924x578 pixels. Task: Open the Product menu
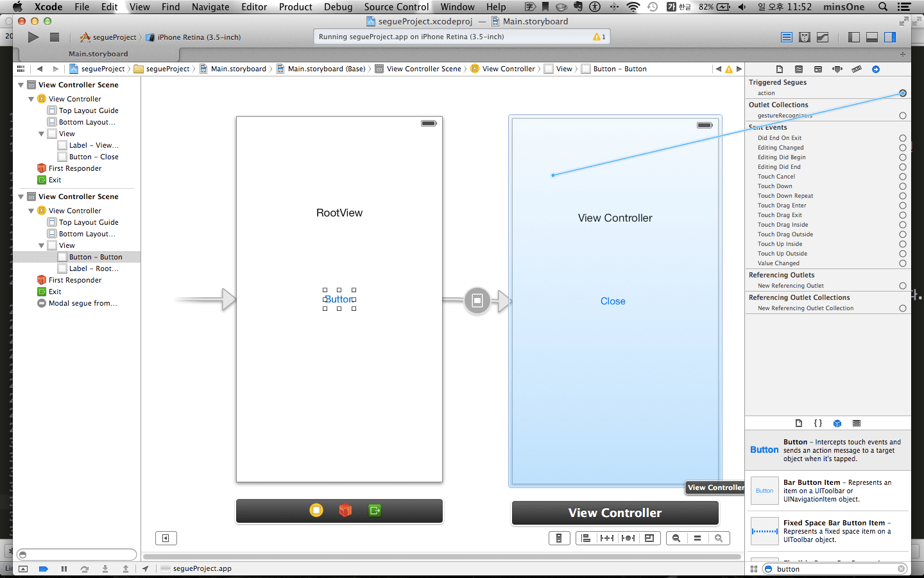[296, 7]
